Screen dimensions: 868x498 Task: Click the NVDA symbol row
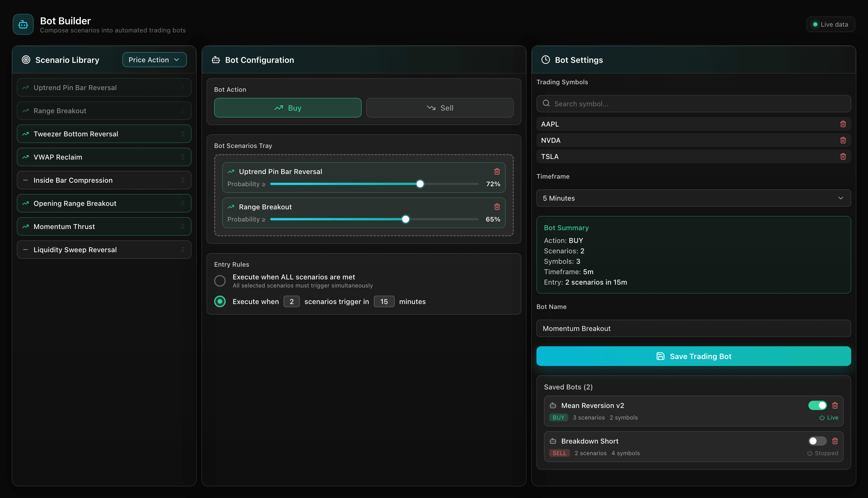click(693, 140)
